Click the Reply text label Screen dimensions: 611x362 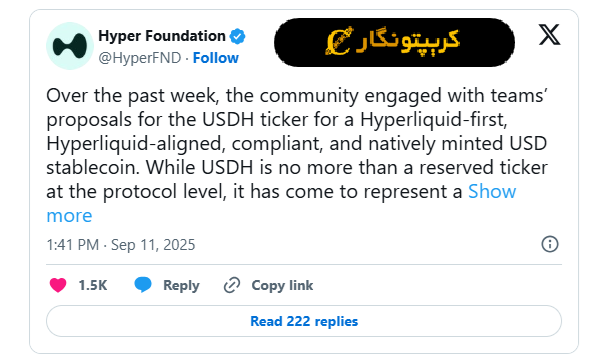tap(181, 285)
